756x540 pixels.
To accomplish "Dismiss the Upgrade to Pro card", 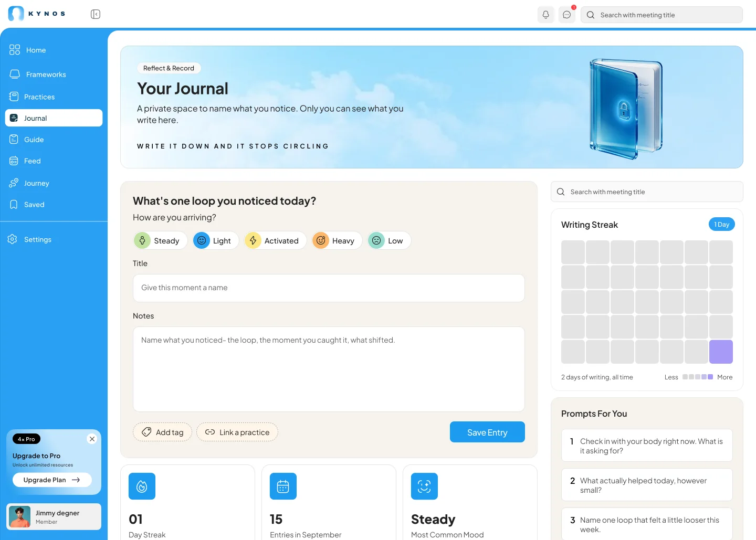I will (92, 439).
